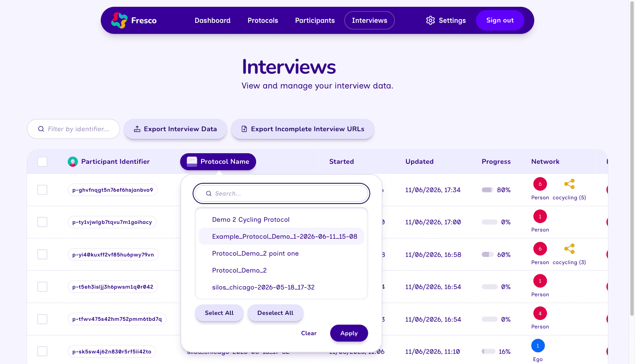Screen dimensions: 635x364
Task: Select the Protocol_Demo_2 option
Action: pyautogui.click(x=282, y=270)
